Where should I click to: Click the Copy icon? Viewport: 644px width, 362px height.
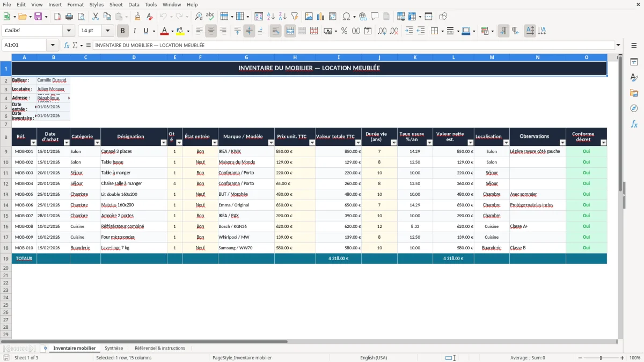107,17
